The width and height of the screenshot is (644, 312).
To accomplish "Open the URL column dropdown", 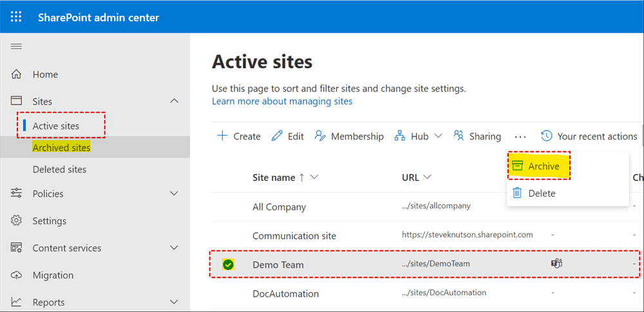I will tap(428, 178).
